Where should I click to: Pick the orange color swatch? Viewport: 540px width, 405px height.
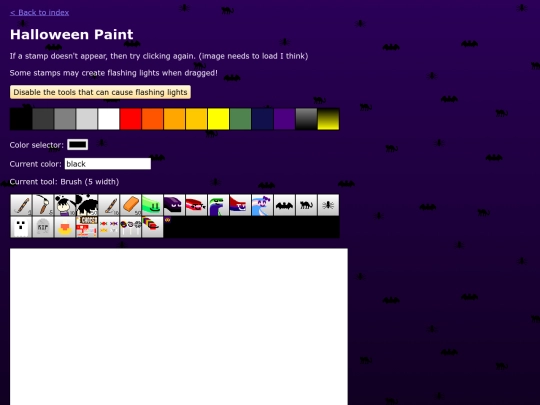coord(174,119)
